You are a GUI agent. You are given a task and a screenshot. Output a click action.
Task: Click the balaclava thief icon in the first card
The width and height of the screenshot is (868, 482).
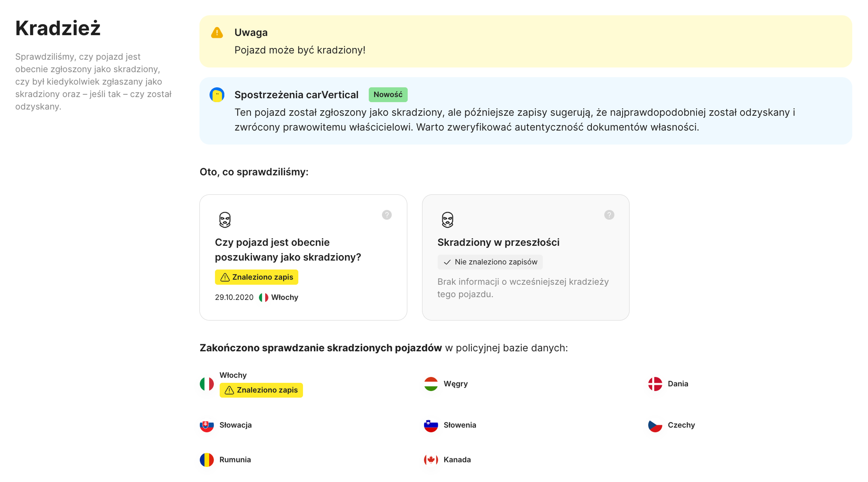coord(225,220)
